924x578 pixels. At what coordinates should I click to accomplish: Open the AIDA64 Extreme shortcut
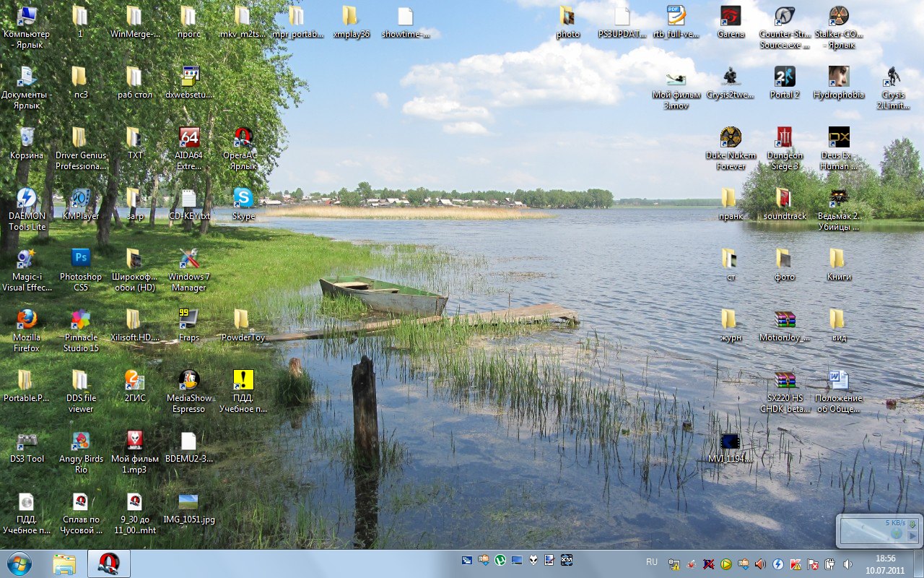(189, 149)
